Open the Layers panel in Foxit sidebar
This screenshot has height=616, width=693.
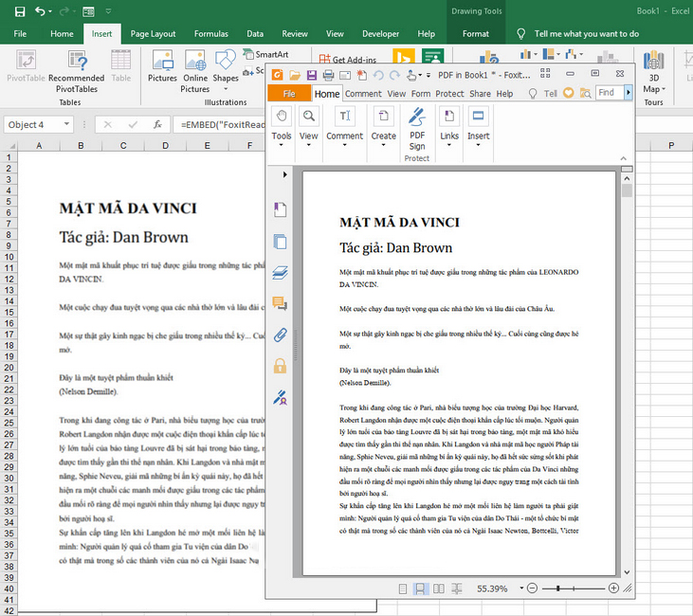point(281,273)
